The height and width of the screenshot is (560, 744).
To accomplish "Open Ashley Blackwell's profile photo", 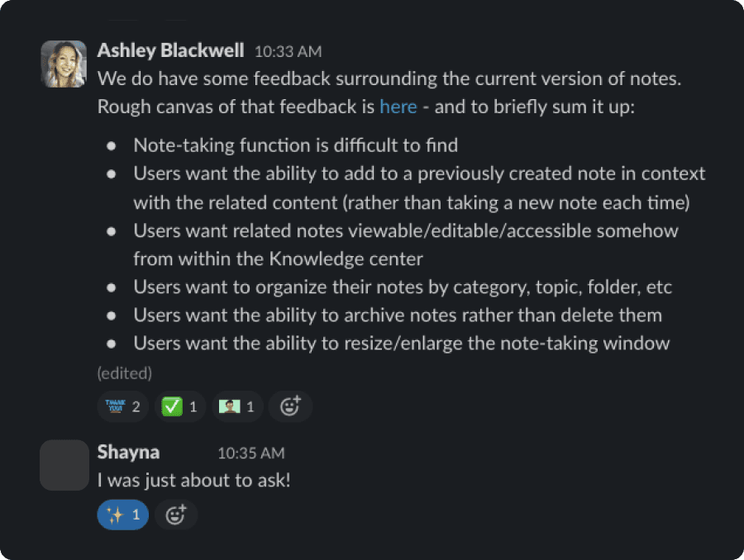I will [x=64, y=64].
